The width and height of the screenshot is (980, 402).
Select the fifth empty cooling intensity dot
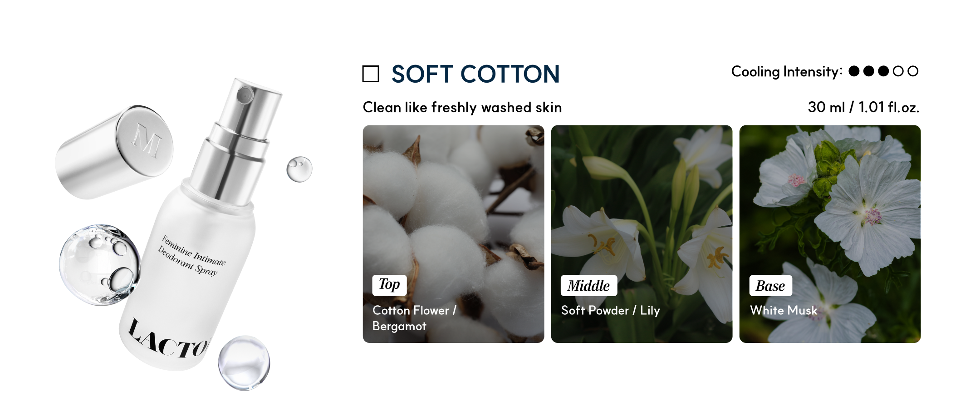tap(913, 71)
